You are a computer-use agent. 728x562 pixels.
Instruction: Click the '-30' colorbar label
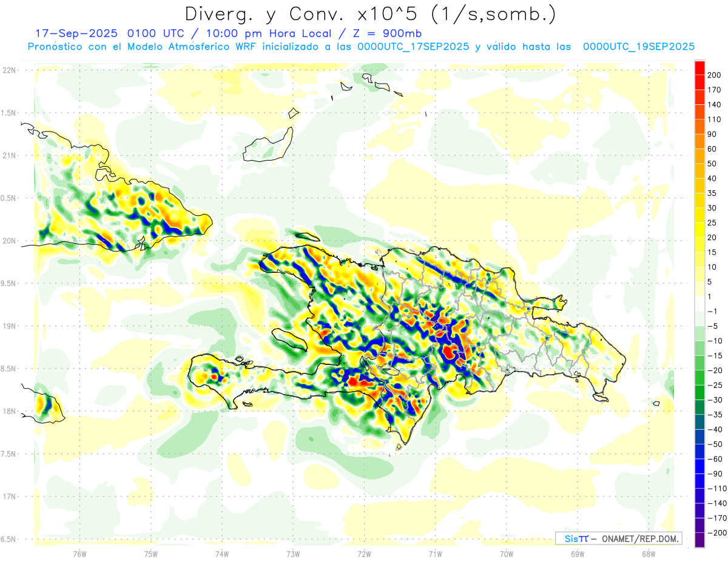coord(714,400)
